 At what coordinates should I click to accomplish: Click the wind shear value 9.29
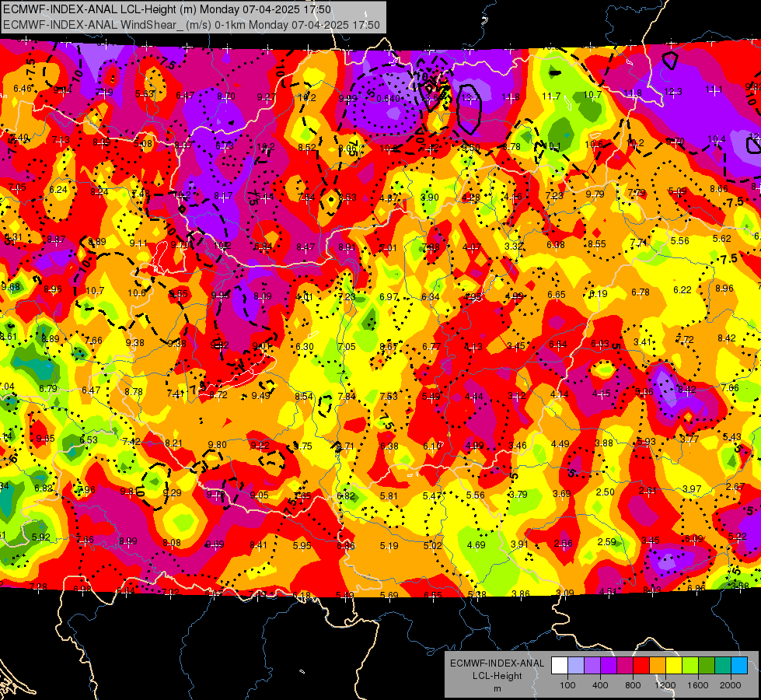[172, 492]
